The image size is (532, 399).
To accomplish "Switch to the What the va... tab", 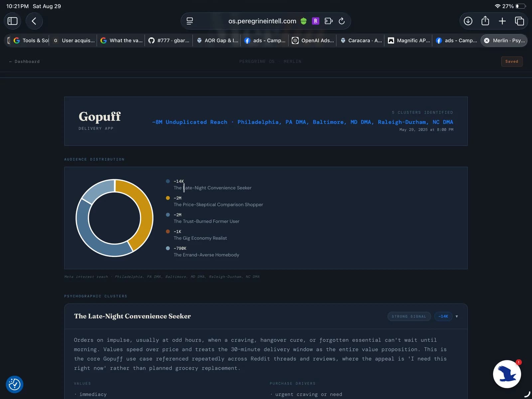I will pyautogui.click(x=121, y=40).
